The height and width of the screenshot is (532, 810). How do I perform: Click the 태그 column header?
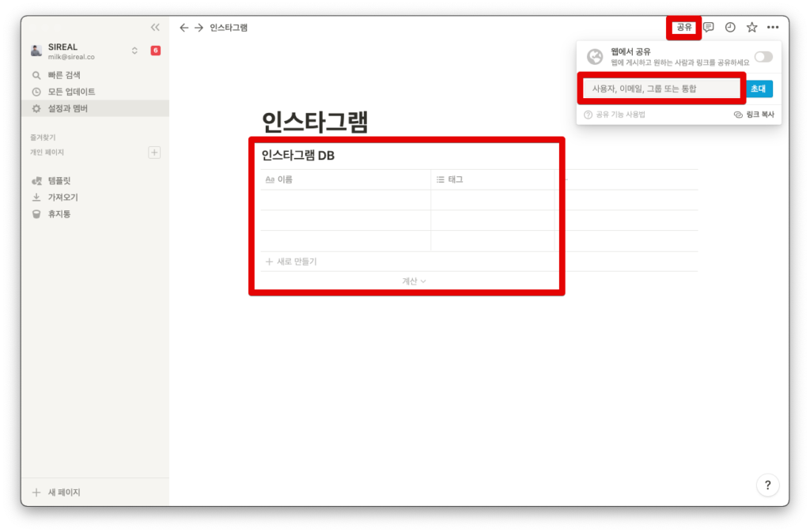click(x=493, y=179)
